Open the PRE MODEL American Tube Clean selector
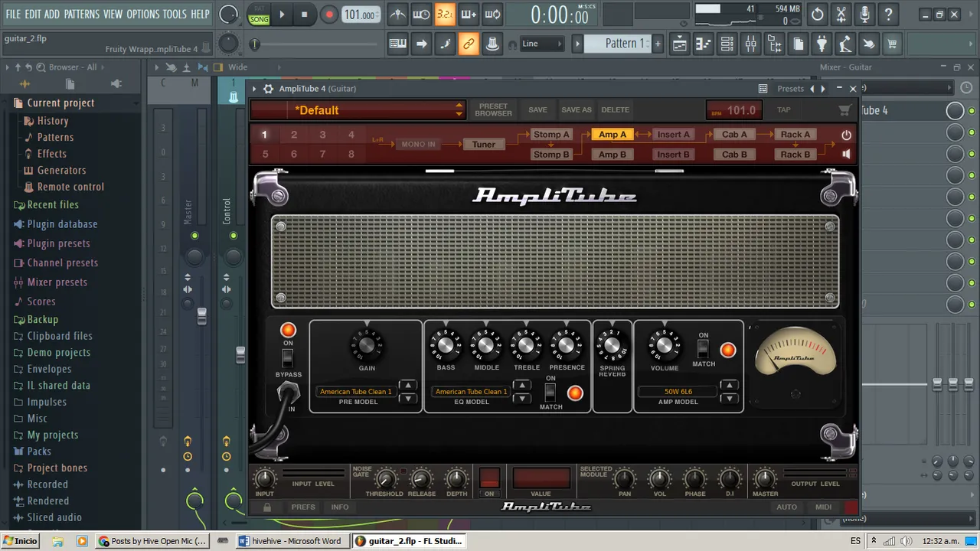This screenshot has height=551, width=980. tap(356, 392)
